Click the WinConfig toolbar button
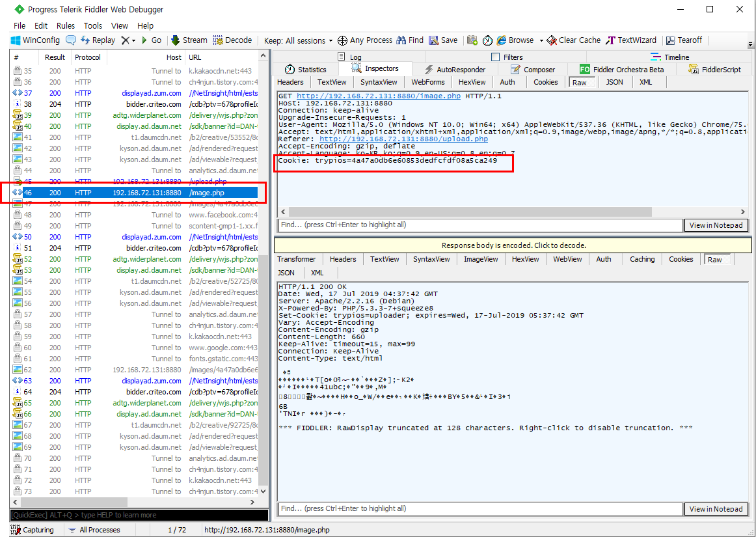 (35, 40)
